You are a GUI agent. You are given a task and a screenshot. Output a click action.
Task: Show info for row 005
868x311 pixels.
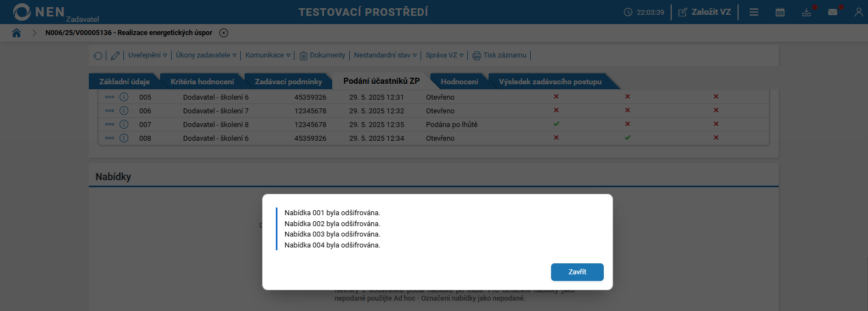124,97
